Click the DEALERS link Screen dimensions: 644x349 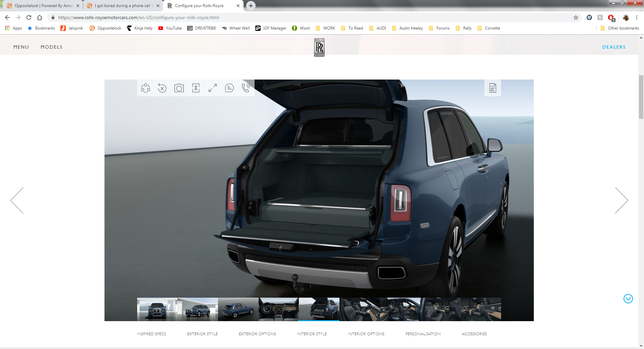(614, 47)
